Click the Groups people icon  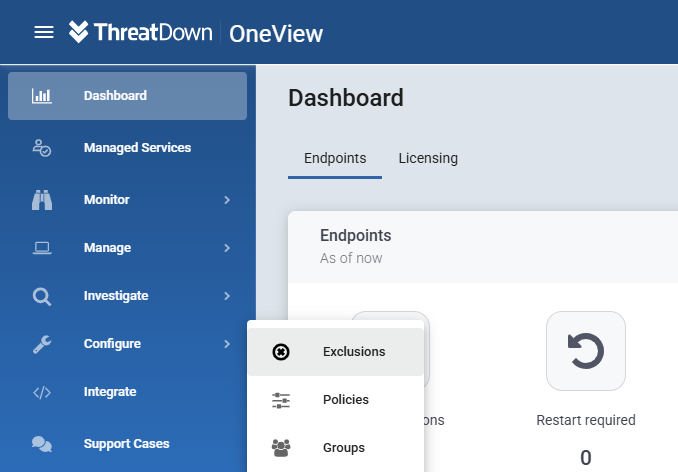click(x=281, y=448)
